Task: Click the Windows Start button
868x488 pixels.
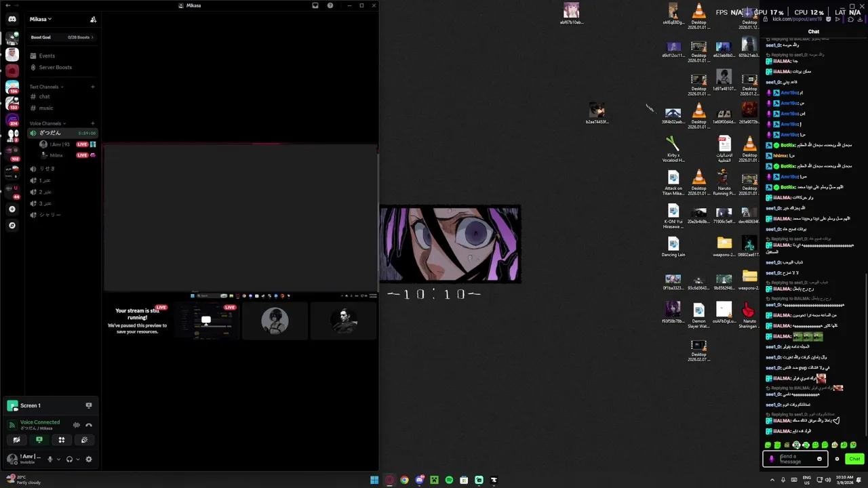Action: pos(374,480)
